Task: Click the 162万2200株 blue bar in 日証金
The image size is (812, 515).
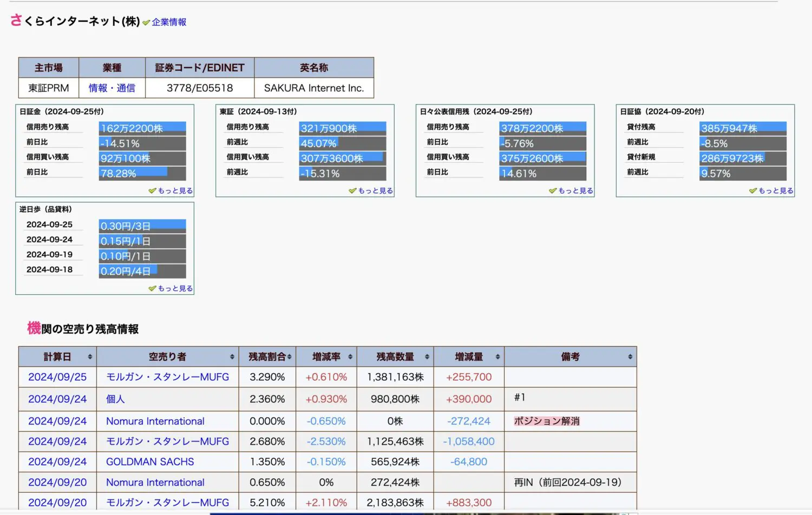Action: (142, 129)
